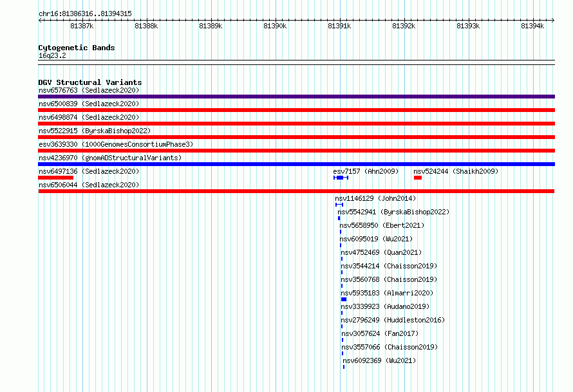Open nsv3057624 (Fan2017) label
This screenshot has height=392, width=573.
pyautogui.click(x=380, y=333)
